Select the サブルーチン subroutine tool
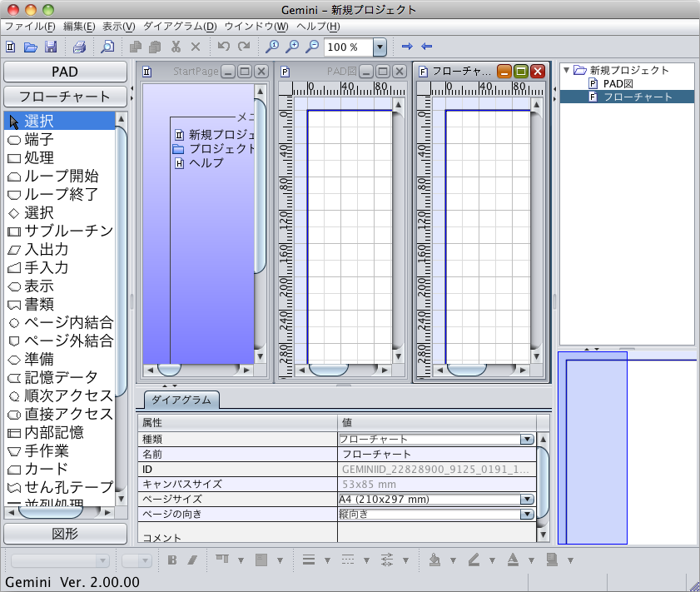 point(59,231)
